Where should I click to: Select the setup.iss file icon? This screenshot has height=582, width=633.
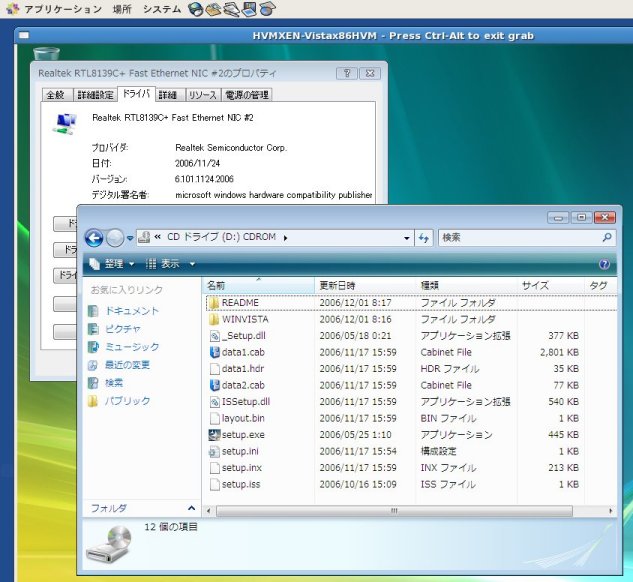(x=215, y=484)
